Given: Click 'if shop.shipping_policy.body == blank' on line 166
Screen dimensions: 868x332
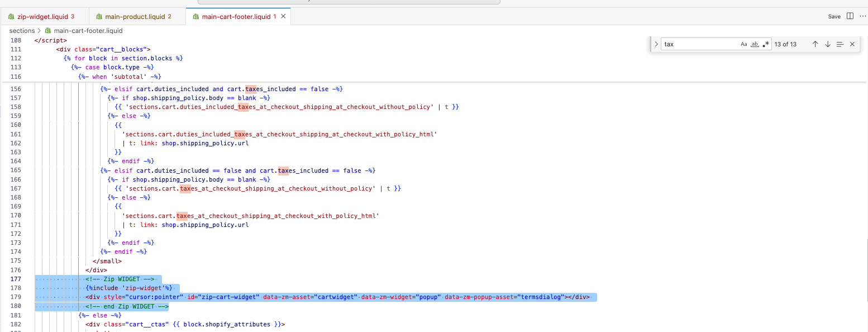Looking at the screenshot, I should click(x=189, y=179).
